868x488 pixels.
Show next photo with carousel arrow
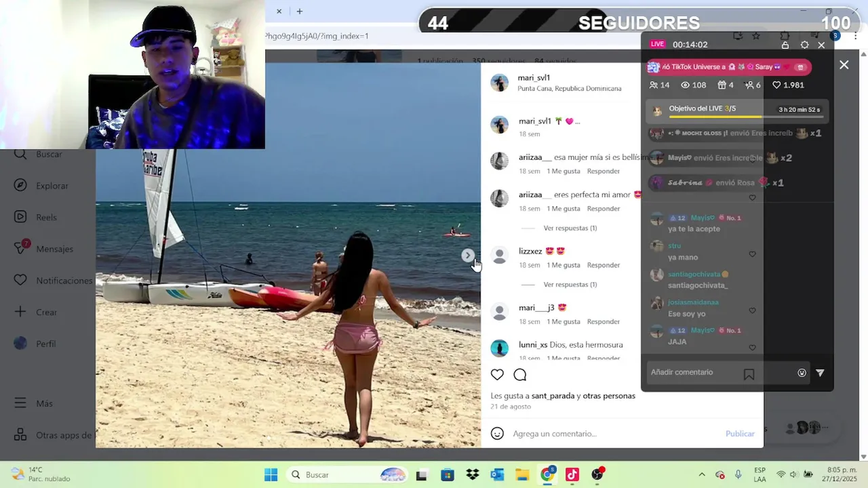tap(468, 256)
